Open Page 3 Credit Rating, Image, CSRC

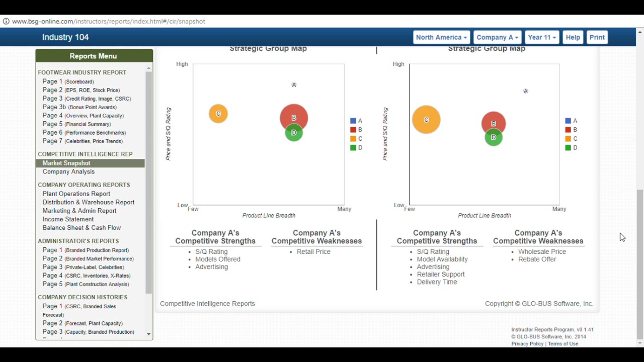[x=87, y=99]
